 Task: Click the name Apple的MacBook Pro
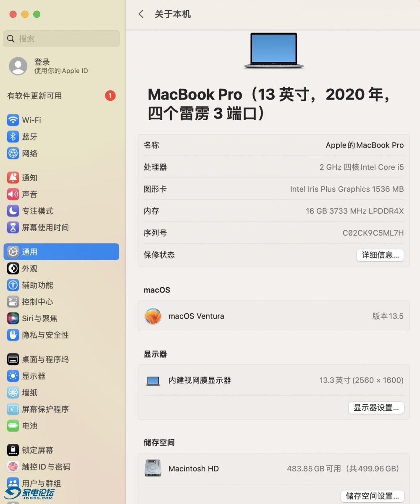[x=365, y=145]
